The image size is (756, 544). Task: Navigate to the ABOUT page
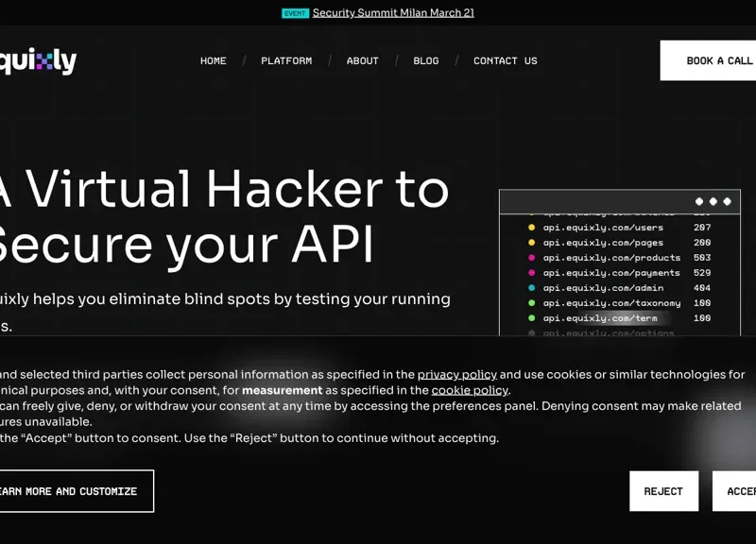362,60
